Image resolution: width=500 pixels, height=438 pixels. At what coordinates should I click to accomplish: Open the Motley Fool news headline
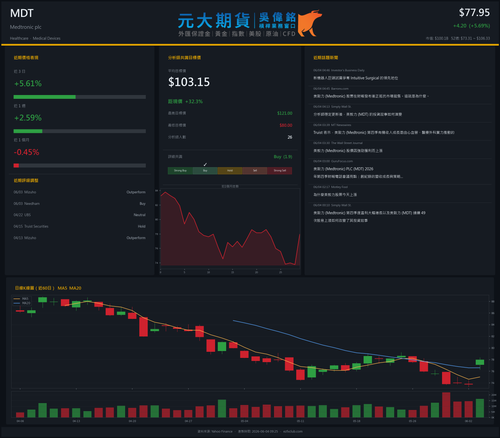point(335,194)
